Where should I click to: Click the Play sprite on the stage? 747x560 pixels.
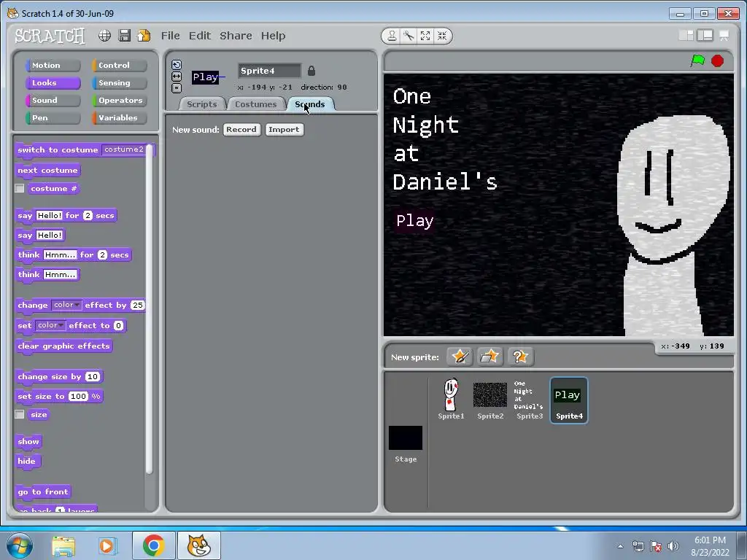[415, 221]
